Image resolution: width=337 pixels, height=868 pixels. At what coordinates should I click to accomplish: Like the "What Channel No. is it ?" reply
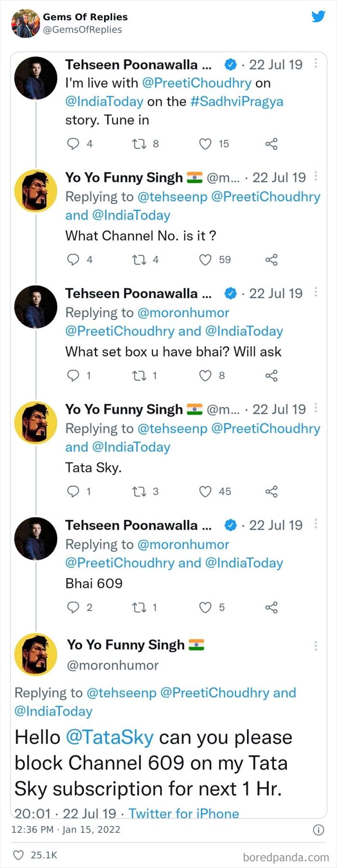click(x=206, y=260)
